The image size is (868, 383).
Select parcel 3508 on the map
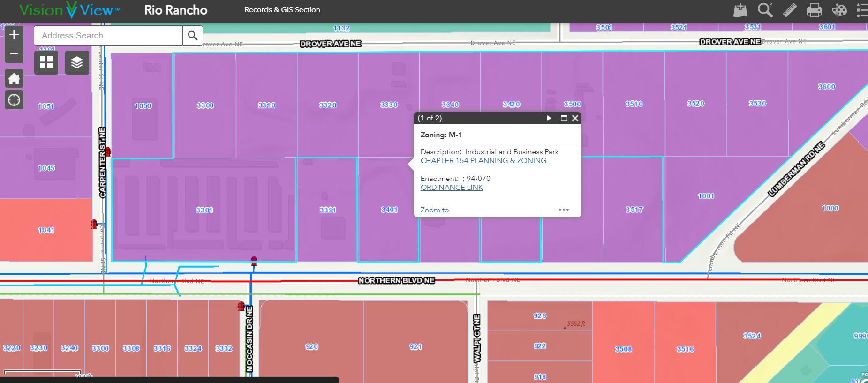tap(623, 349)
